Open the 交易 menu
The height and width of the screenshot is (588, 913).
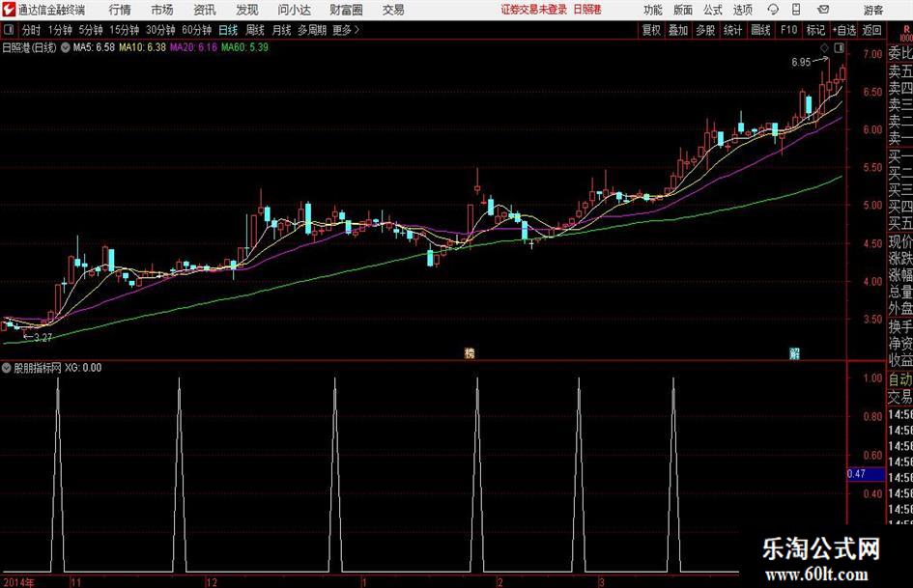coord(393,10)
